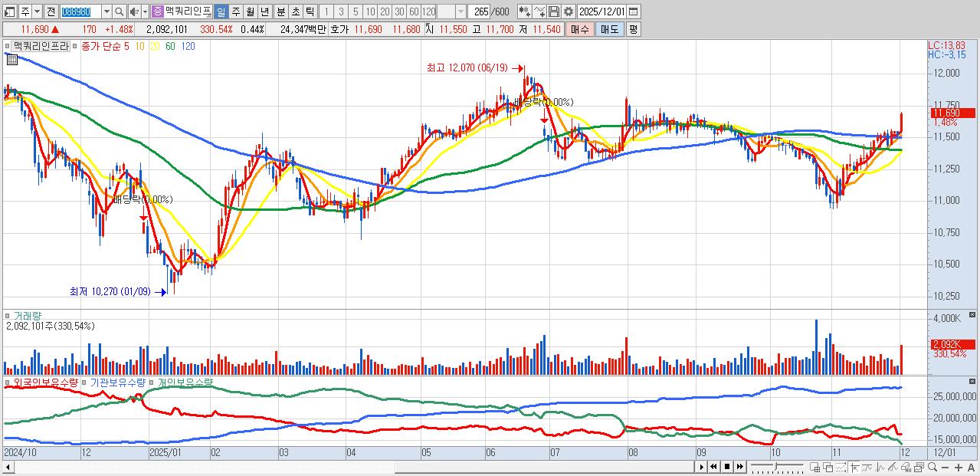Click the chart windows icon left of magnifier
The width and height of the screenshot is (980, 476).
coord(919,467)
